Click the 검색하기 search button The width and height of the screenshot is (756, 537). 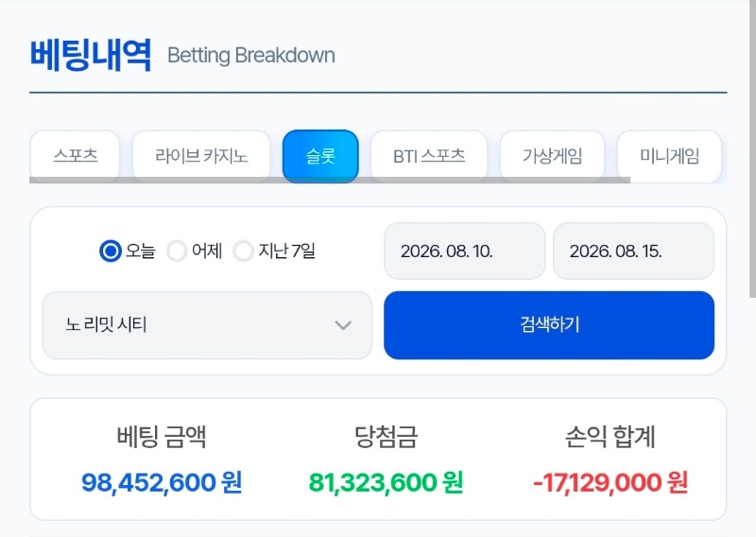tap(549, 325)
